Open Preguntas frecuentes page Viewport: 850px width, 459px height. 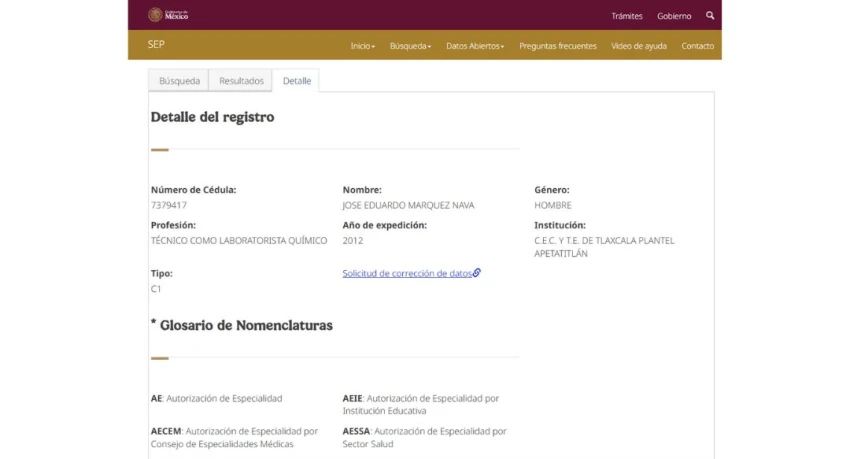pyautogui.click(x=558, y=46)
